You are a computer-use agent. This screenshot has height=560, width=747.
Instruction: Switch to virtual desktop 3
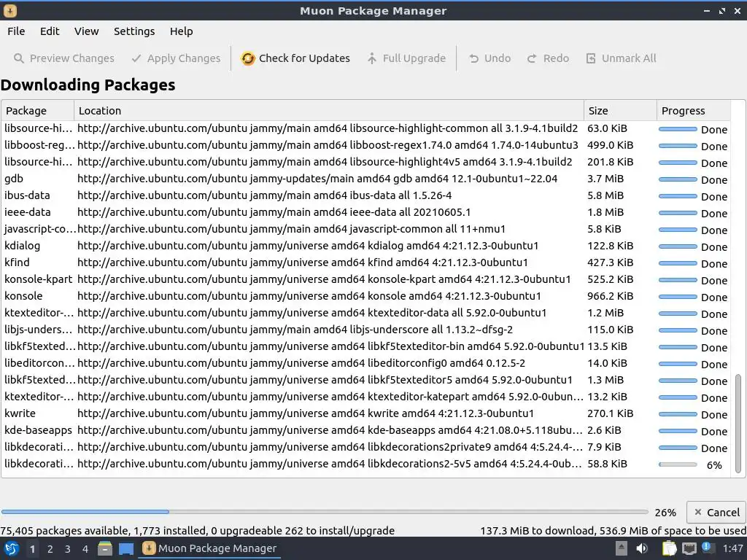click(68, 549)
